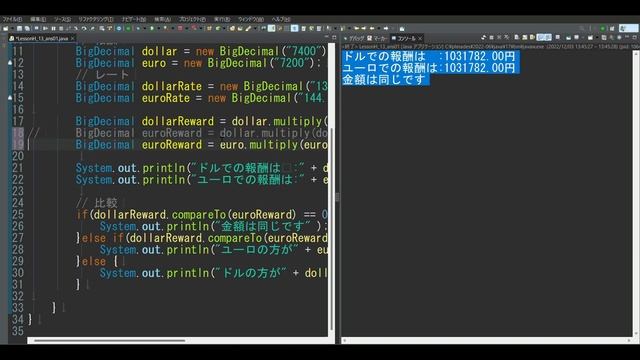Maximize the editor area
The height and width of the screenshot is (360, 640).
pos(334,37)
